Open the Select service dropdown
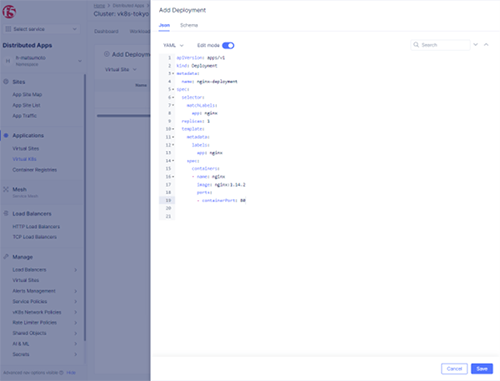 click(41, 29)
